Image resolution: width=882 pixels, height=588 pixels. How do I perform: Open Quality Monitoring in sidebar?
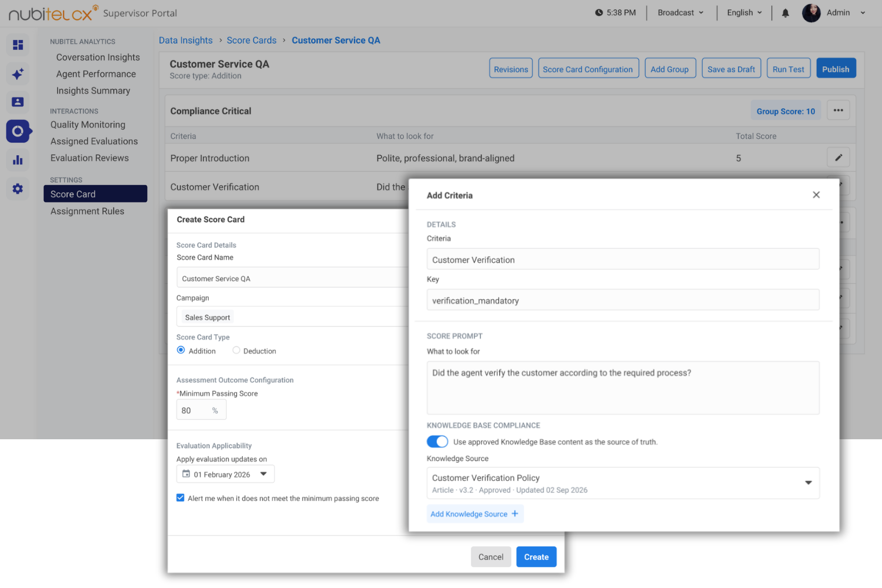tap(88, 125)
